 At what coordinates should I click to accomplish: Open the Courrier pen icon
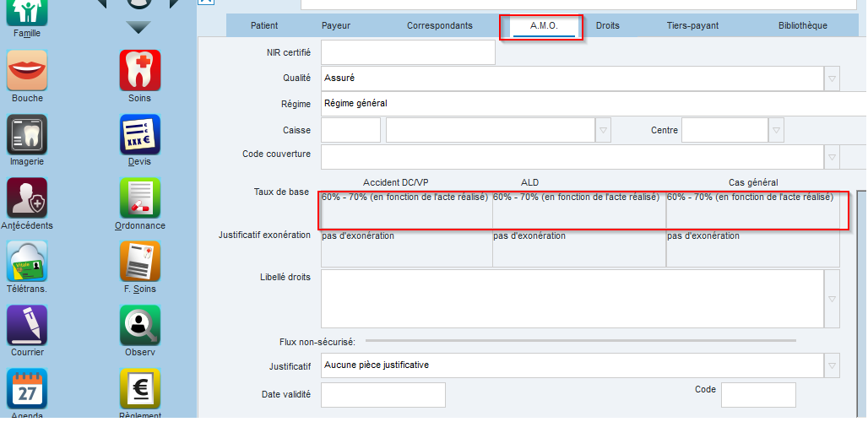tap(26, 325)
